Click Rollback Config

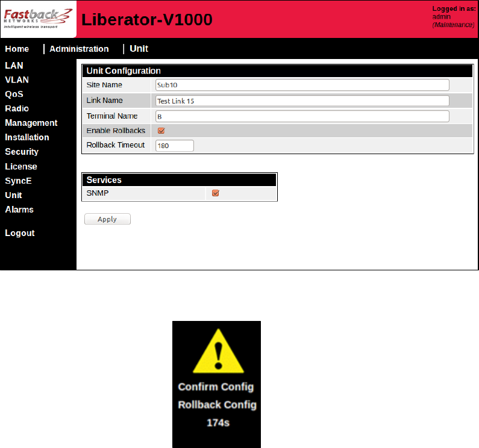pos(217,405)
